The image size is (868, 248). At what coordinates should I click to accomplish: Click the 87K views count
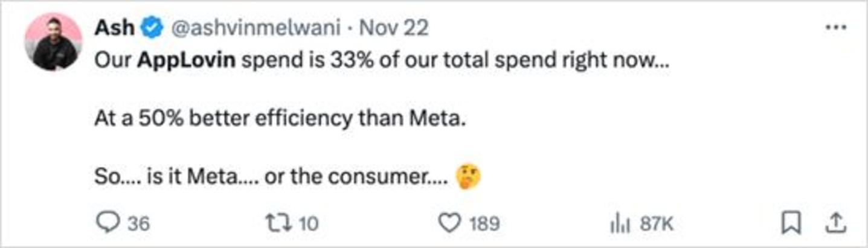tap(656, 224)
